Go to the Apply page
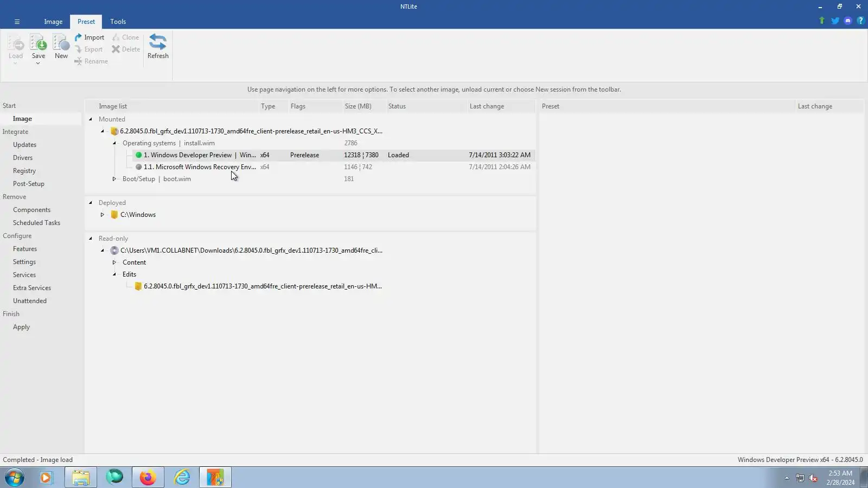868x488 pixels. [x=21, y=327]
